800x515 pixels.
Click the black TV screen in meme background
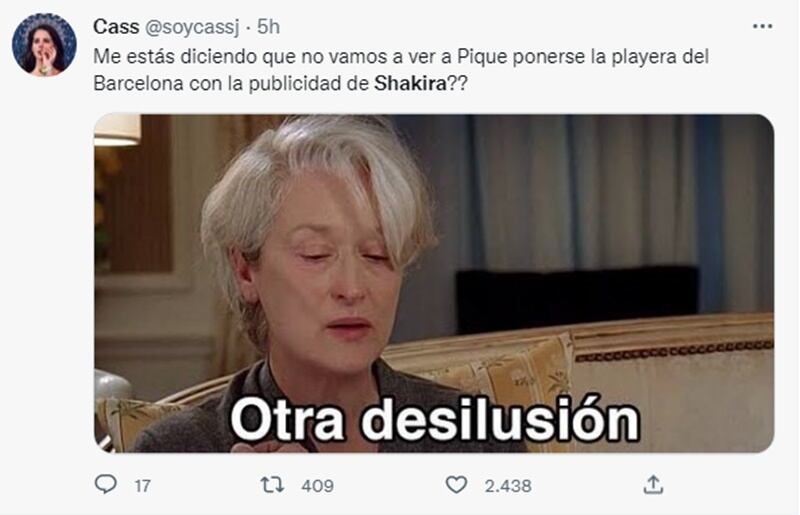pos(577,299)
